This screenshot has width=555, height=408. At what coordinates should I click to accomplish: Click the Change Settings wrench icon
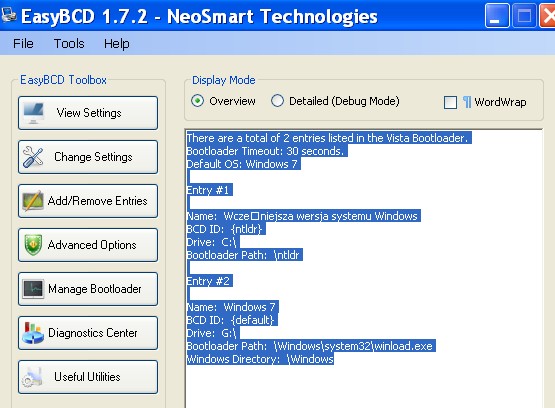pyautogui.click(x=33, y=157)
